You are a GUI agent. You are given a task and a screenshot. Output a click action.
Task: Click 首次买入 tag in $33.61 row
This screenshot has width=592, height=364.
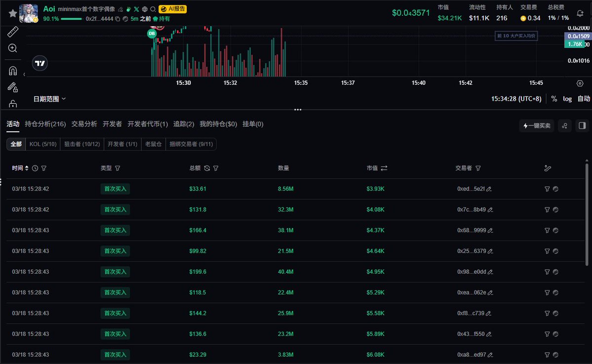115,189
